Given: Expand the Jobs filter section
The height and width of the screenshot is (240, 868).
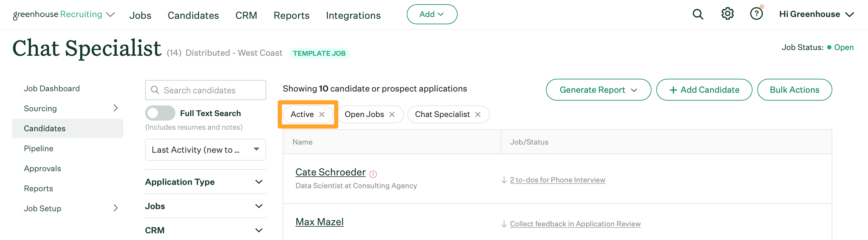Looking at the screenshot, I should tap(206, 206).
